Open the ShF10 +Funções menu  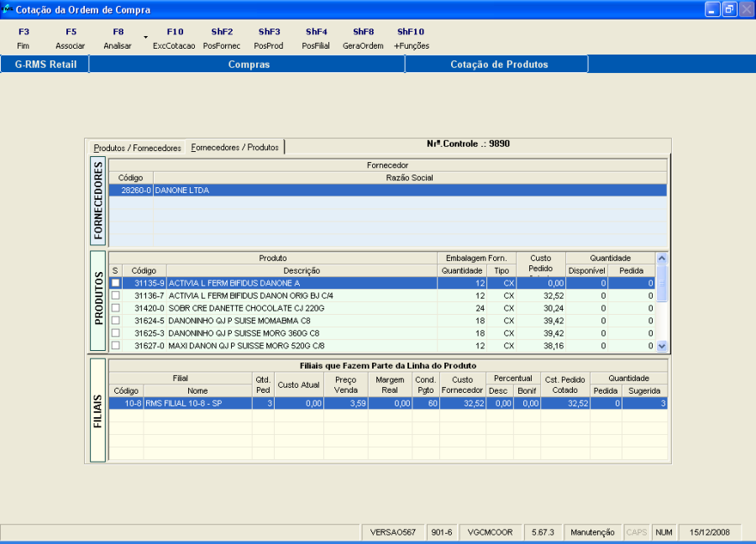point(412,39)
